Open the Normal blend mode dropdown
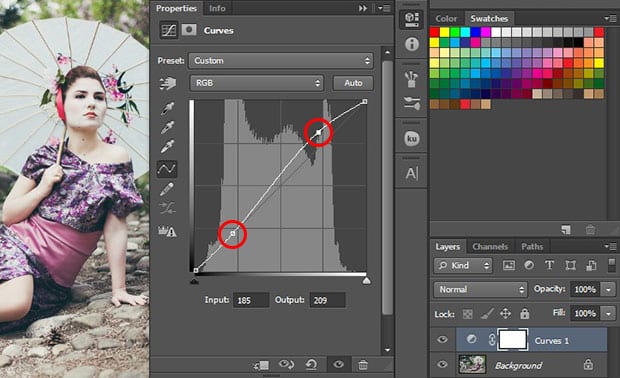The height and width of the screenshot is (378, 620). (480, 289)
